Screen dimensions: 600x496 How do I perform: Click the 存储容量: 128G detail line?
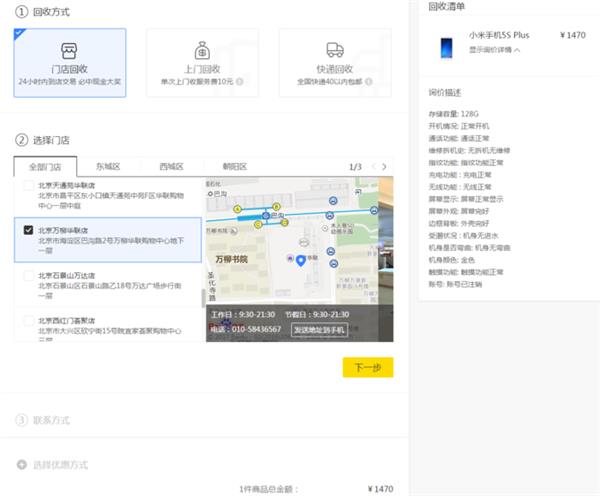[453, 114]
